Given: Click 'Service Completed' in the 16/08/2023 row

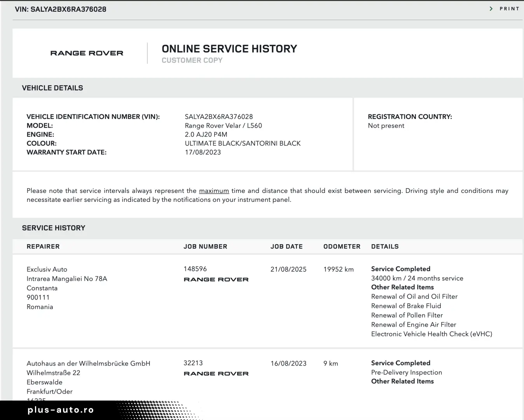Looking at the screenshot, I should pyautogui.click(x=401, y=363).
